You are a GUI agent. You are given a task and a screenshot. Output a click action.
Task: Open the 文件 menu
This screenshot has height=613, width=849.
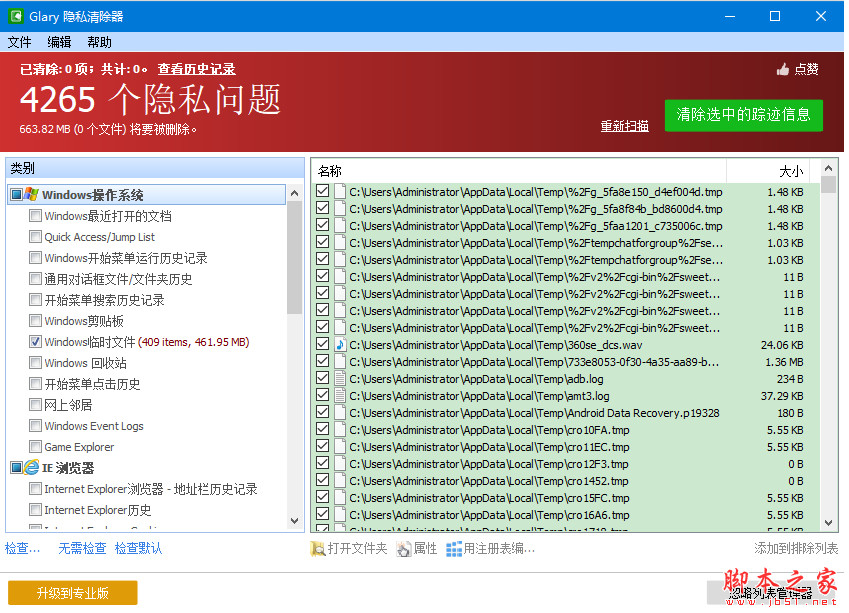[19, 41]
